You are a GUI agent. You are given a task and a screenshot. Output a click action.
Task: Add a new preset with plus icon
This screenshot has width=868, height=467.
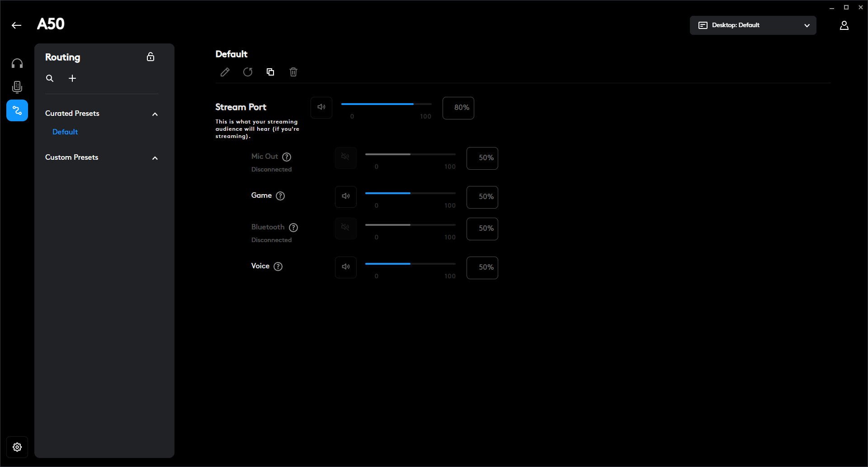pyautogui.click(x=72, y=78)
